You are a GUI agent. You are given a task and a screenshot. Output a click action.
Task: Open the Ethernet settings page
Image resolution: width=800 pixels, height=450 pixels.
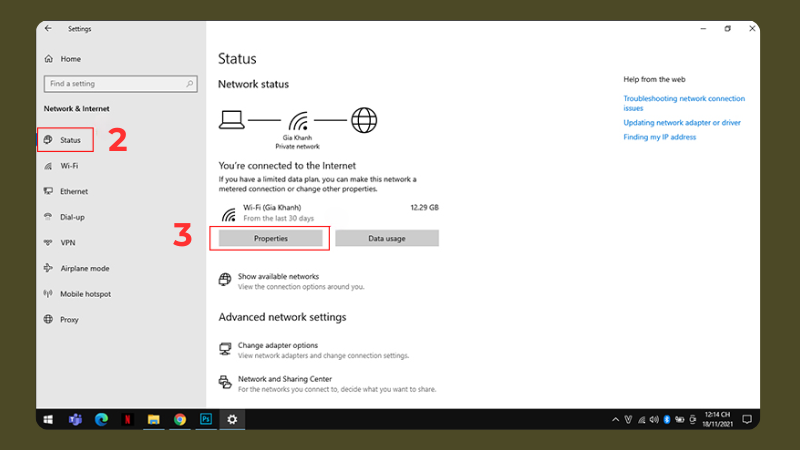click(x=74, y=191)
